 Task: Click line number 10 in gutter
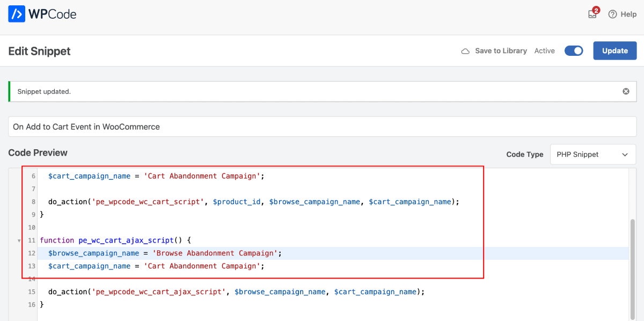point(31,228)
